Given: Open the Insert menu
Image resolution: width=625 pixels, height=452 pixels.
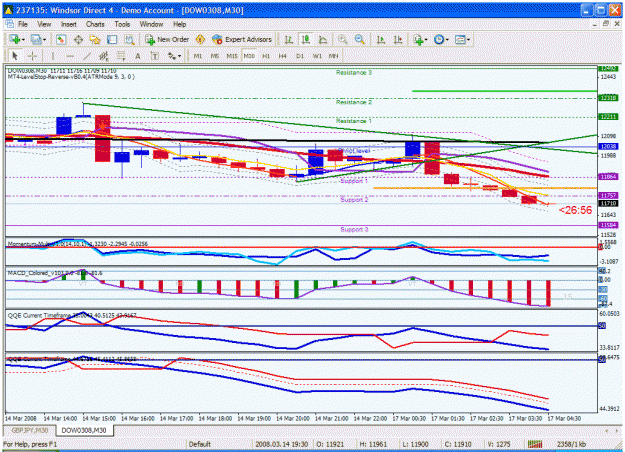Looking at the screenshot, I should (69, 24).
